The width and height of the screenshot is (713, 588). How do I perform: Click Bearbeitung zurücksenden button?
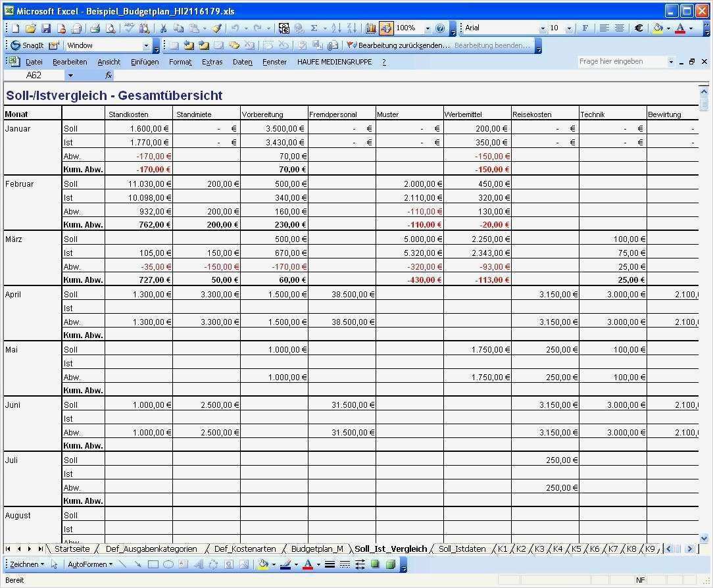pyautogui.click(x=399, y=45)
